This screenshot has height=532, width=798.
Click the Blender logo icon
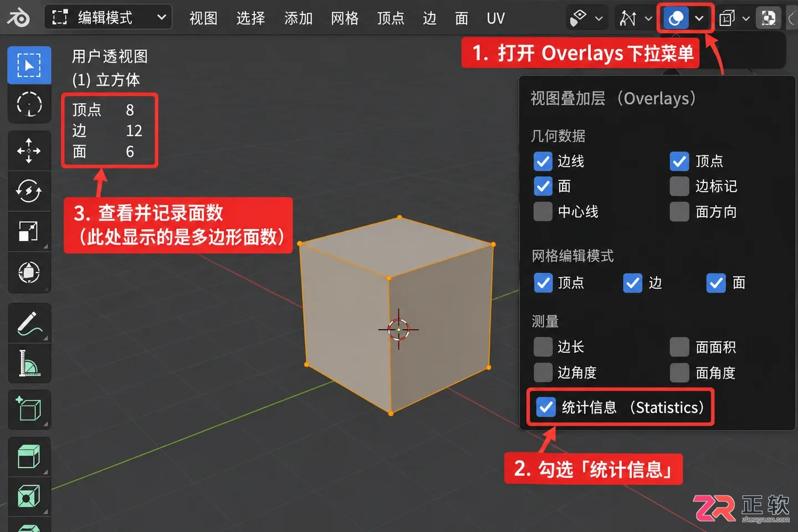coord(18,18)
